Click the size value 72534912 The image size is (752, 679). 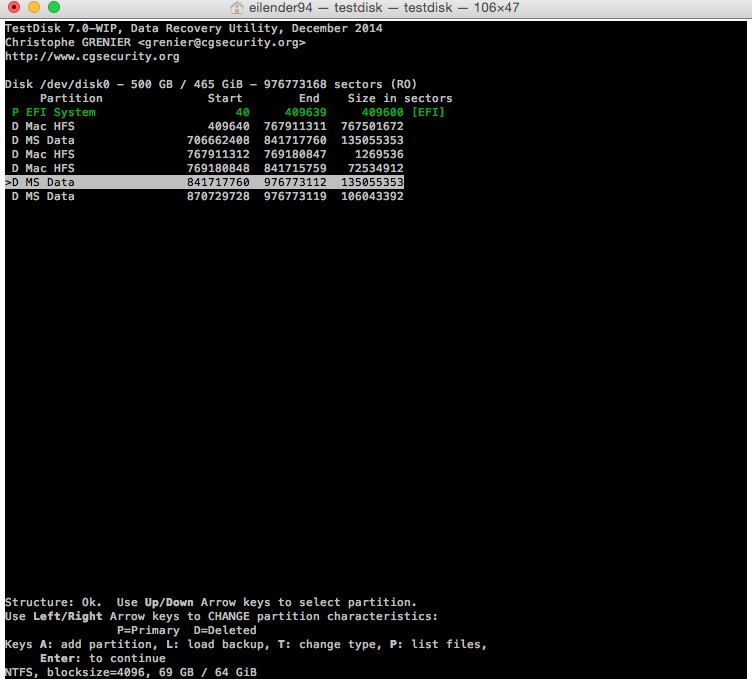[376, 168]
